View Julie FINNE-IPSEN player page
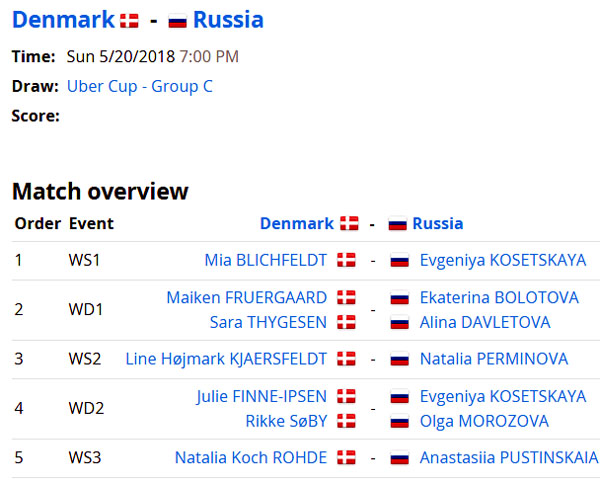Image resolution: width=600 pixels, height=484 pixels. [x=262, y=396]
